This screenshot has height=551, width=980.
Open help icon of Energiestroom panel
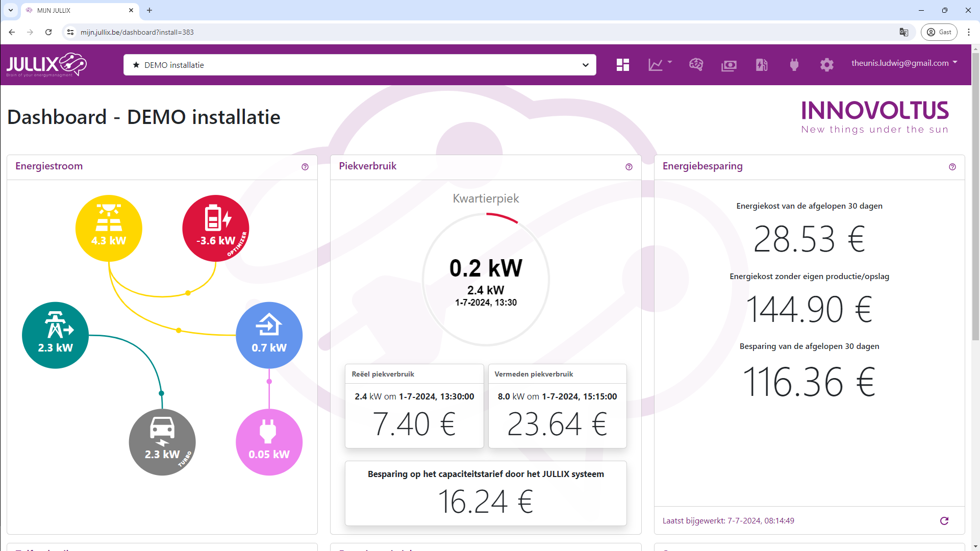coord(305,167)
